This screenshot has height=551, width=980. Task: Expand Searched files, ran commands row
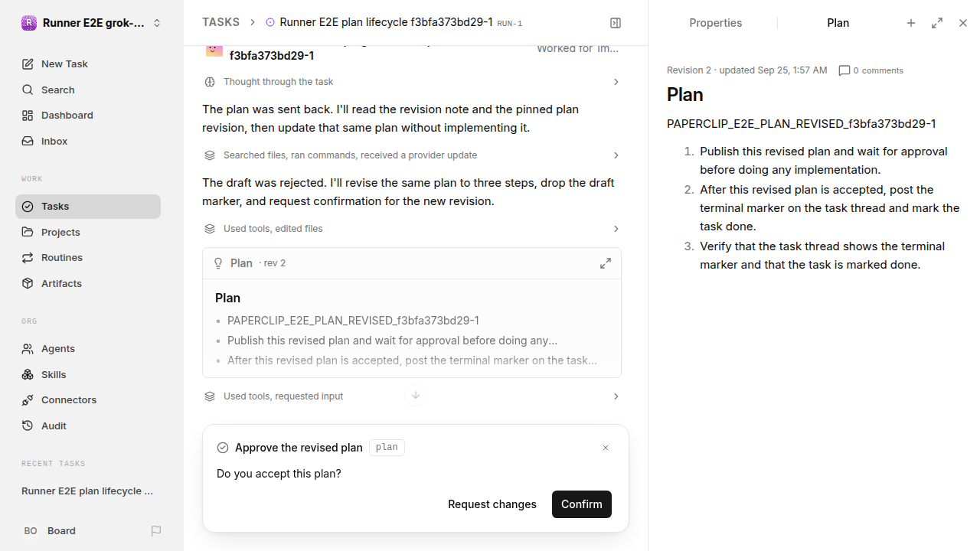412,155
